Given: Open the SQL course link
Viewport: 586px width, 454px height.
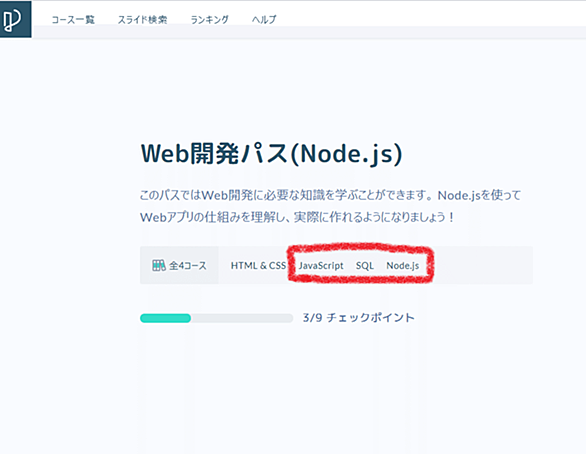Looking at the screenshot, I should tap(365, 266).
